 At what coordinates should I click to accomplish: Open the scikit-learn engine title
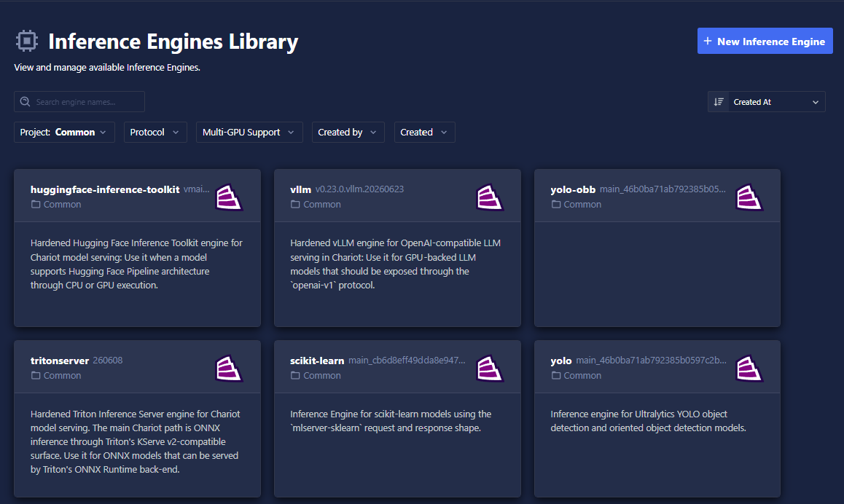[x=317, y=361]
